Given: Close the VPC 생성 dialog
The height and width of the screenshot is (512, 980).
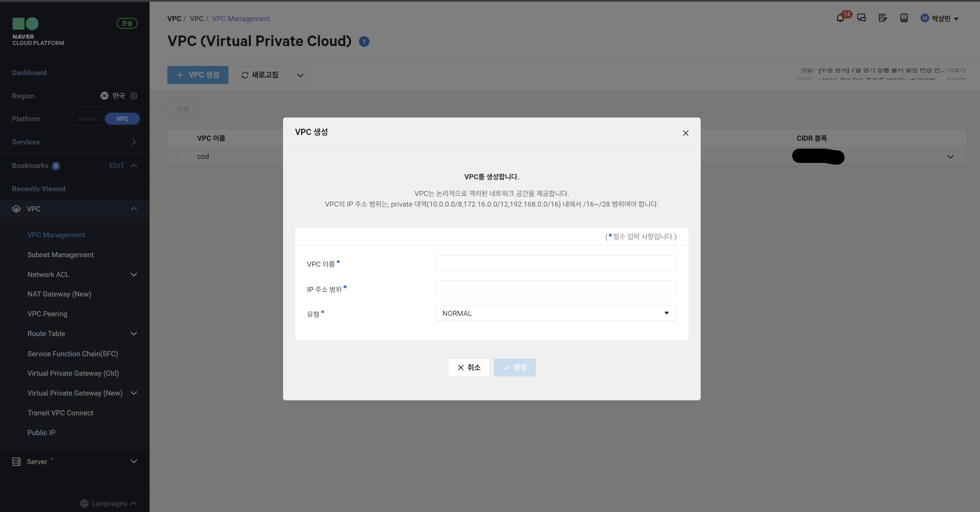Looking at the screenshot, I should pyautogui.click(x=686, y=133).
